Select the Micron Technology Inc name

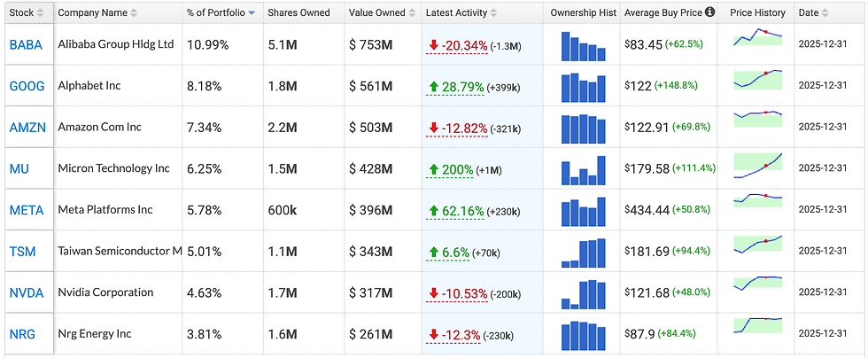[114, 167]
